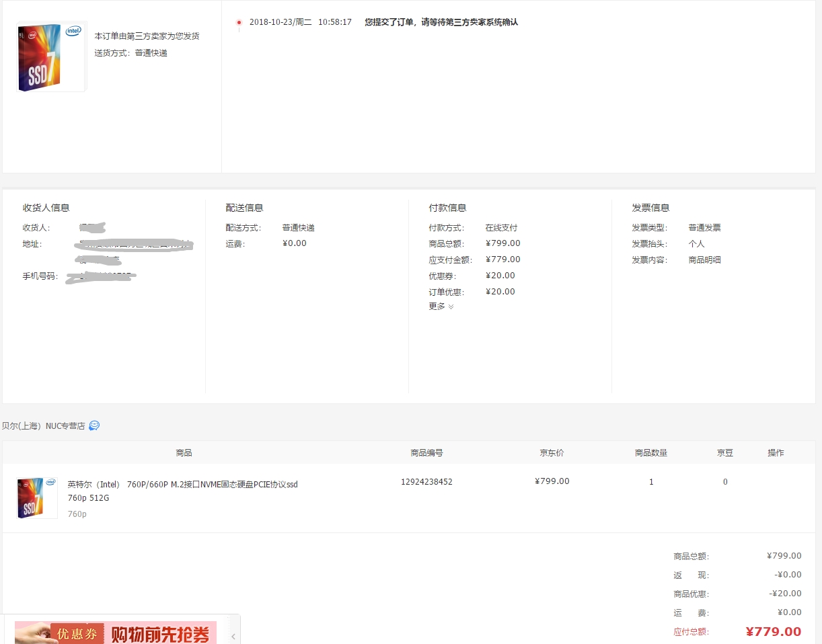This screenshot has width=822, height=644.
Task: Click the 京东价 column header
Action: pos(552,453)
